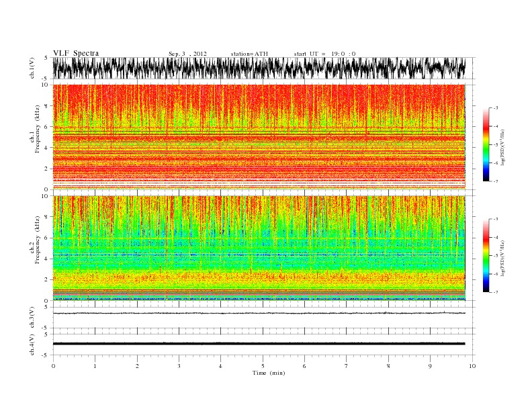Click the "VLF Spectra" plot title
Image resolution: width=532 pixels, height=411 pixels.
tap(76, 53)
